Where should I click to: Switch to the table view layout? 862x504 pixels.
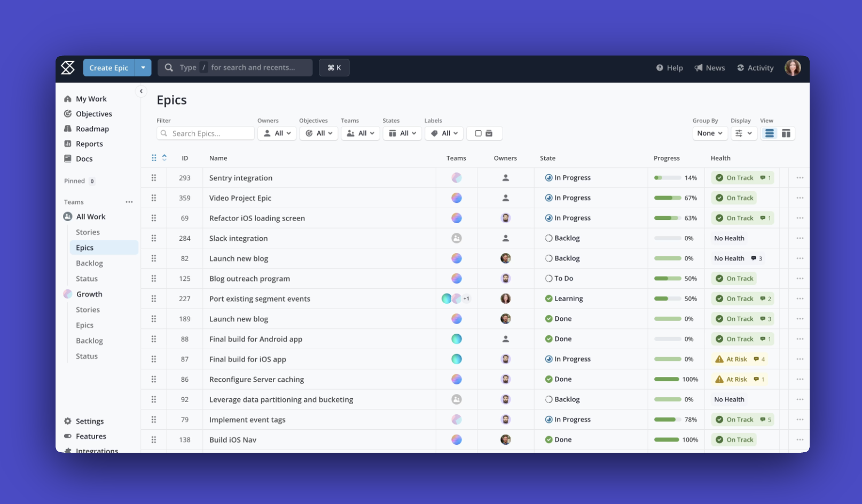pos(785,133)
